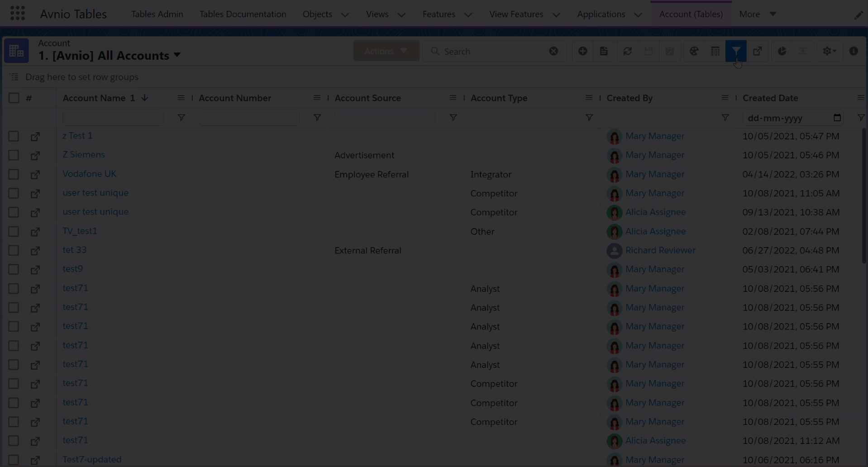Tick the select-all header checkbox

pos(14,98)
